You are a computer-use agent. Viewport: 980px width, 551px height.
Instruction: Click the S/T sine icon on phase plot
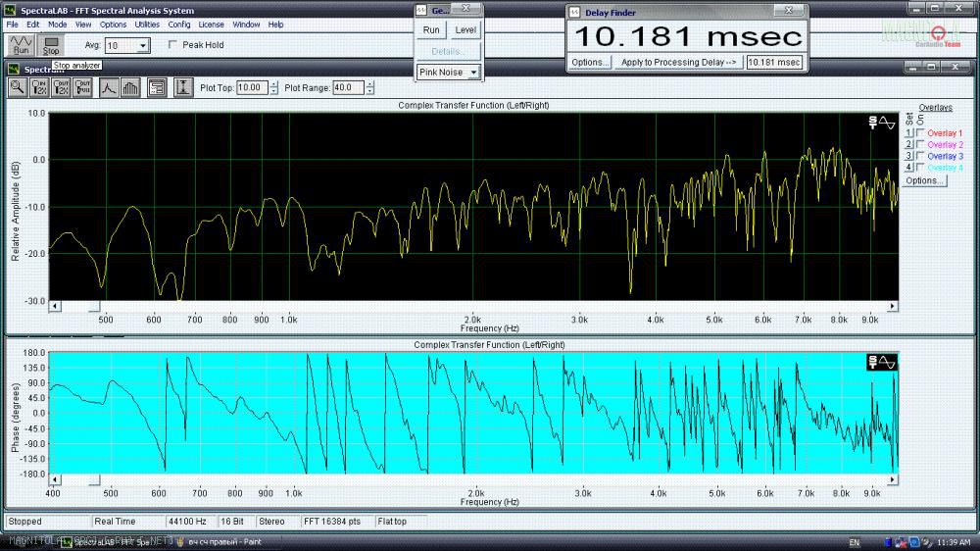coord(882,362)
